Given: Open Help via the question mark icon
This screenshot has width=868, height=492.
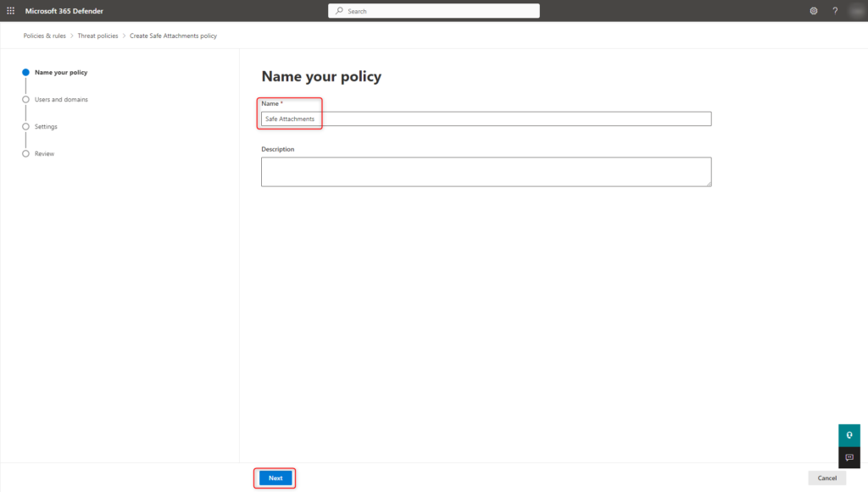Looking at the screenshot, I should (x=834, y=10).
